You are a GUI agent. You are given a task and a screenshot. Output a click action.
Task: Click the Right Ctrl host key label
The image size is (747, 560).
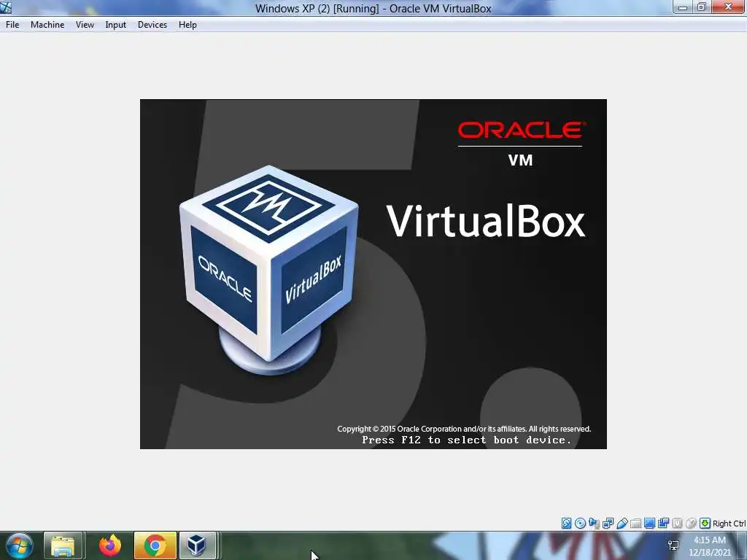click(729, 524)
